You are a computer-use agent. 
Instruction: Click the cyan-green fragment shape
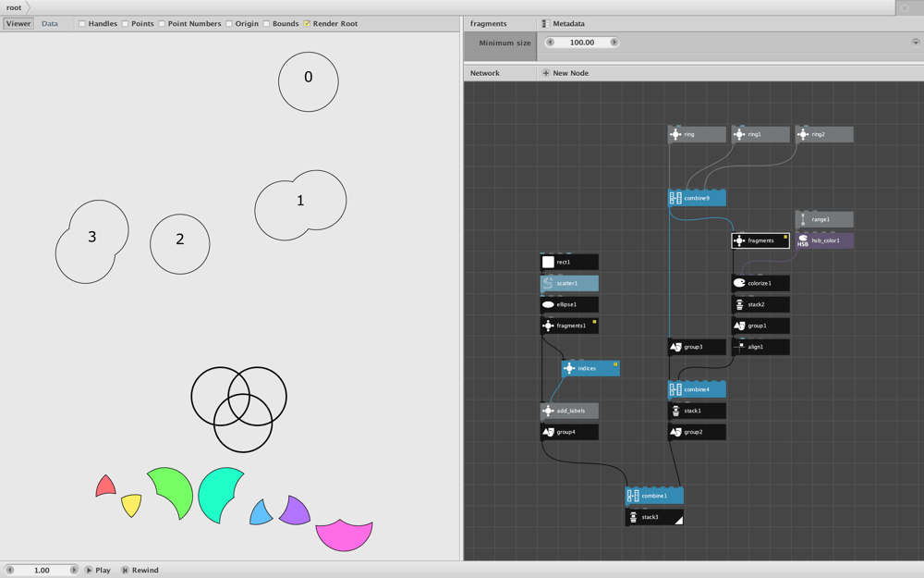(217, 494)
